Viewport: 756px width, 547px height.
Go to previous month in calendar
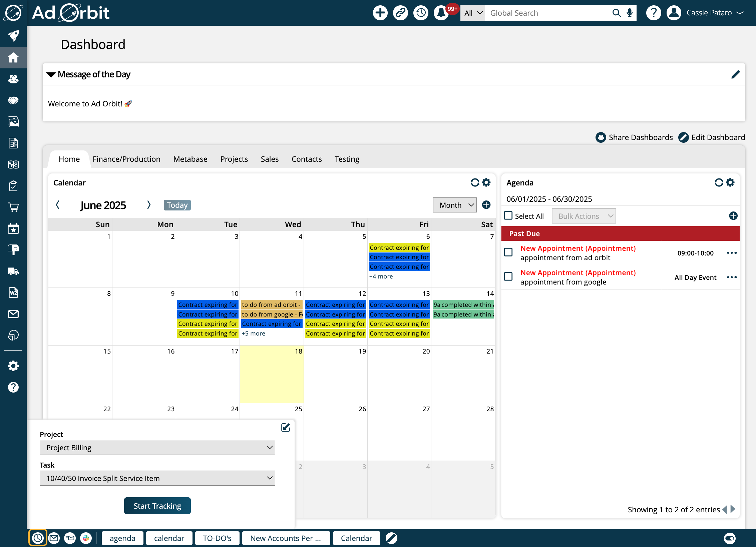point(57,205)
